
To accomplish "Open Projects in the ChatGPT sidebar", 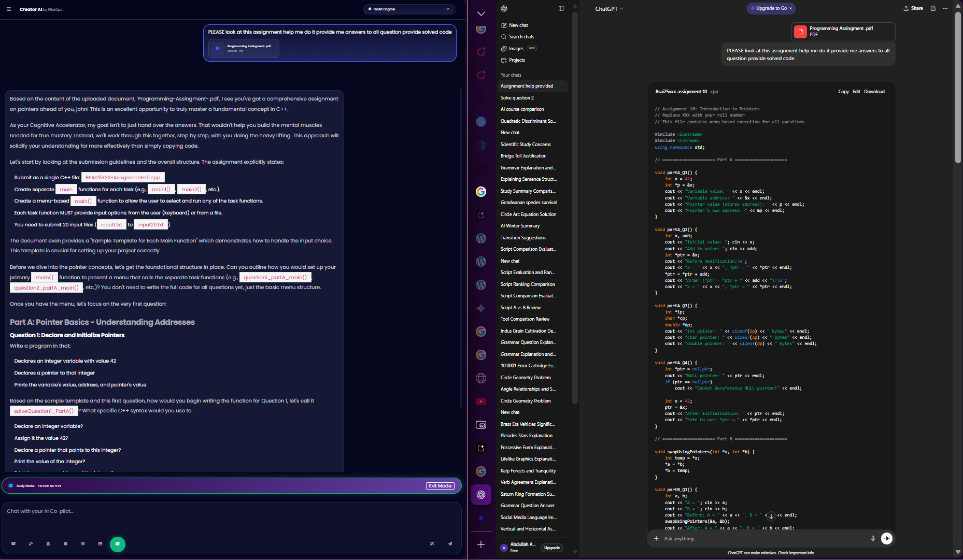I will click(517, 60).
